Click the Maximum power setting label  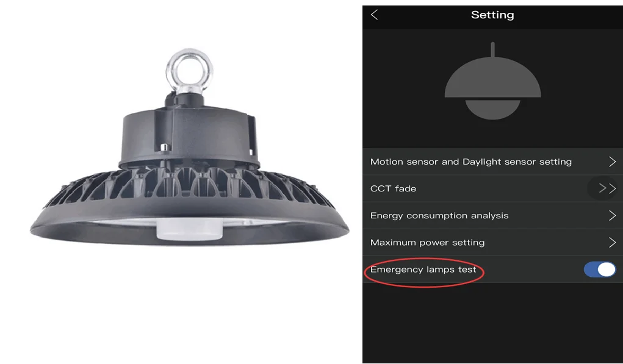pos(427,243)
